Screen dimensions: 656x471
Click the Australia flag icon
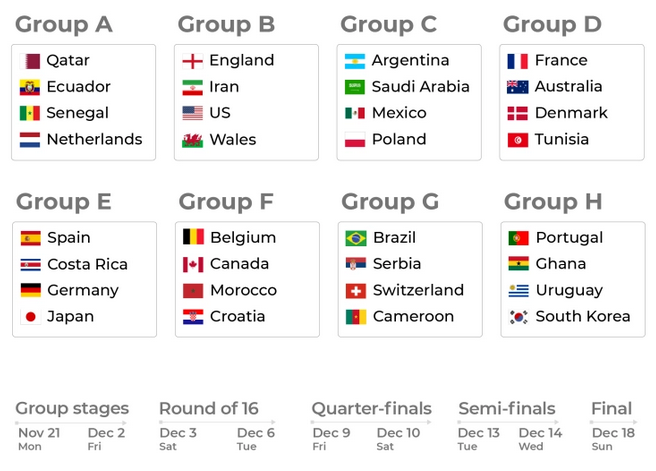518,87
